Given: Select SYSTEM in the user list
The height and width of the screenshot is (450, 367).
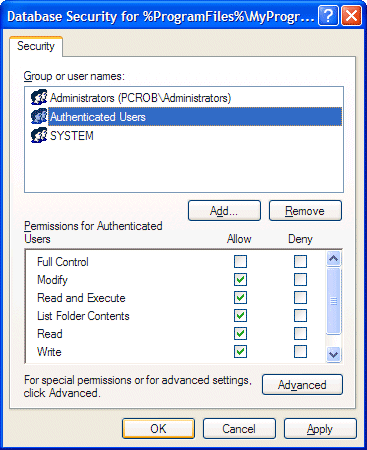Looking at the screenshot, I should tap(72, 136).
